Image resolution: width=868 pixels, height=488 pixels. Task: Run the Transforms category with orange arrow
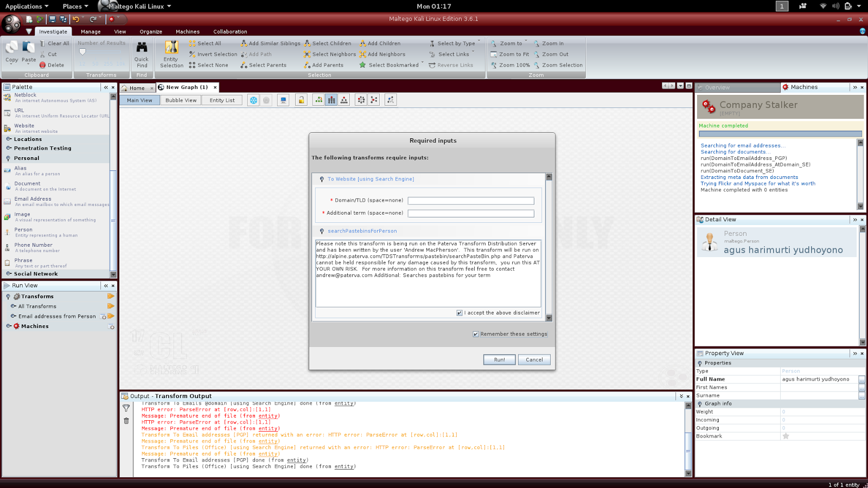111,297
